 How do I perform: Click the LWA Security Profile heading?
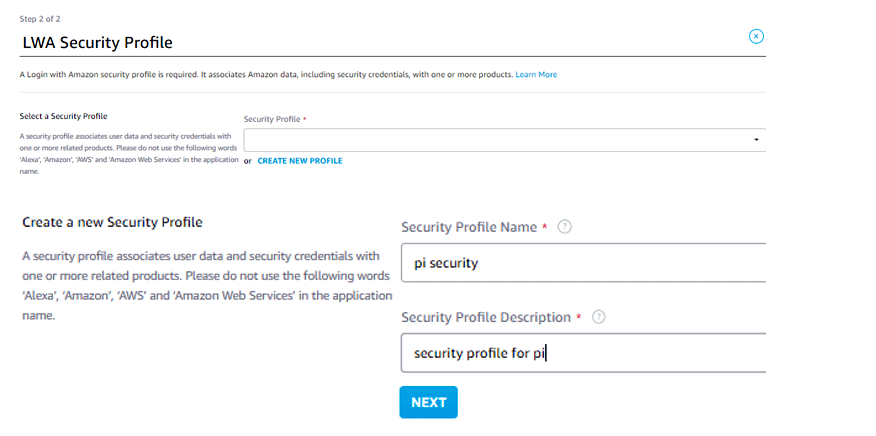(97, 42)
